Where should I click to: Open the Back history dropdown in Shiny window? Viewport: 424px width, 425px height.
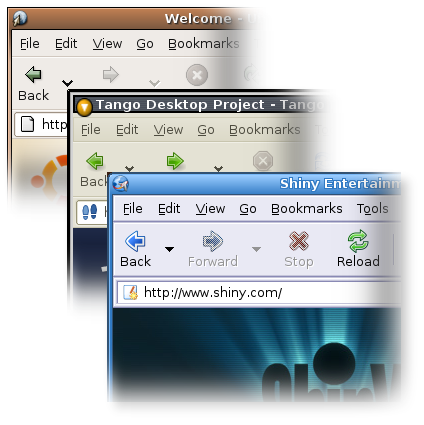tap(169, 249)
